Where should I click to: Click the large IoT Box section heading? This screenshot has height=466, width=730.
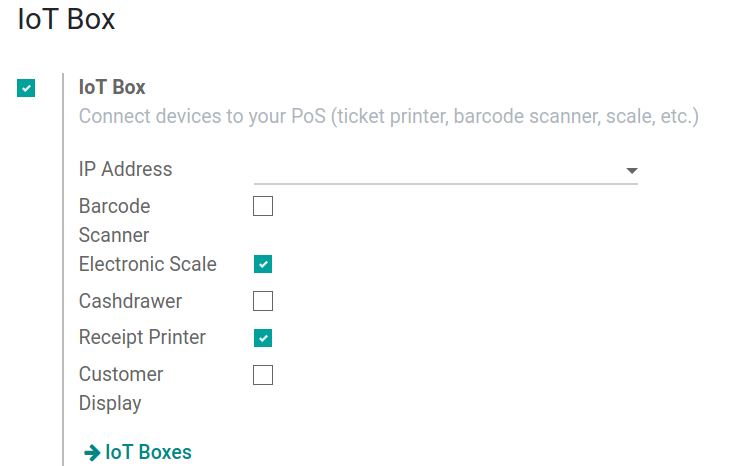[x=66, y=19]
